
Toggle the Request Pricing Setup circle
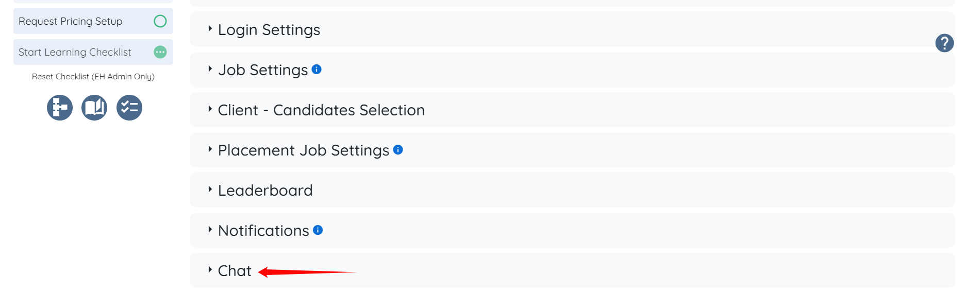[160, 21]
